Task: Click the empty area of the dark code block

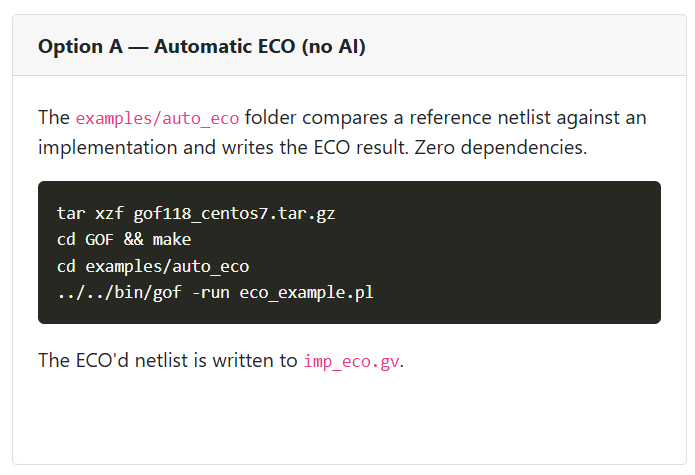Action: tap(510, 253)
